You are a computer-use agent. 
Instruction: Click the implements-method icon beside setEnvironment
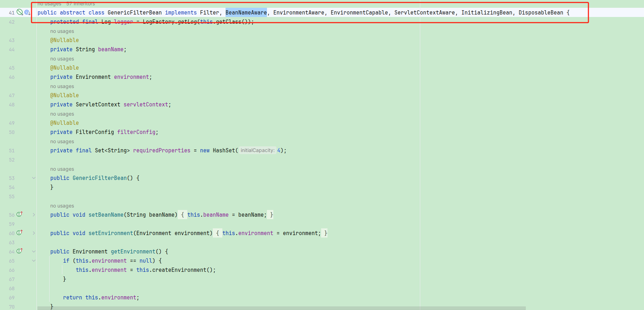[20, 233]
